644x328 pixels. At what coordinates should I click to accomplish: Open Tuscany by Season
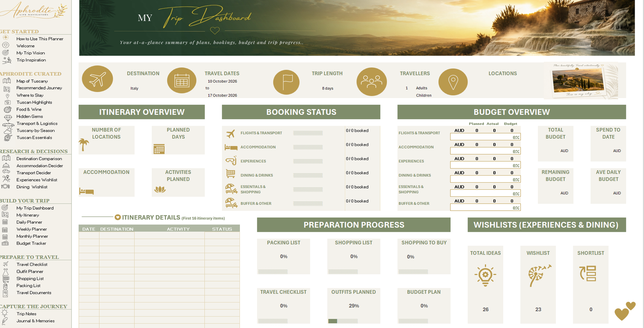point(36,131)
